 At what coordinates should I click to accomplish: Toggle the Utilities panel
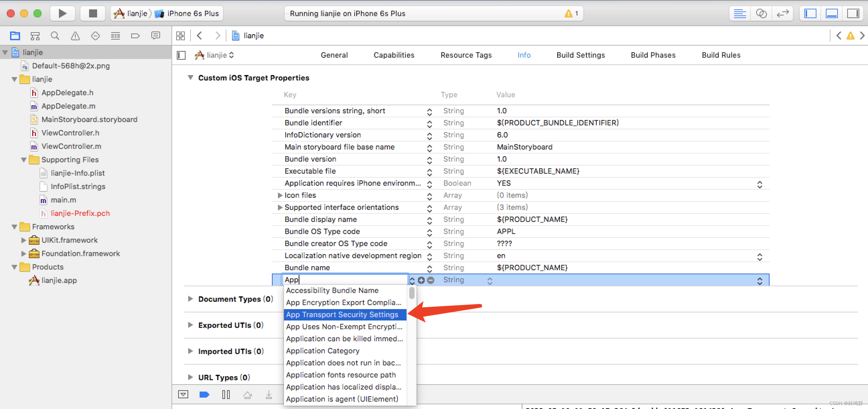pos(853,13)
